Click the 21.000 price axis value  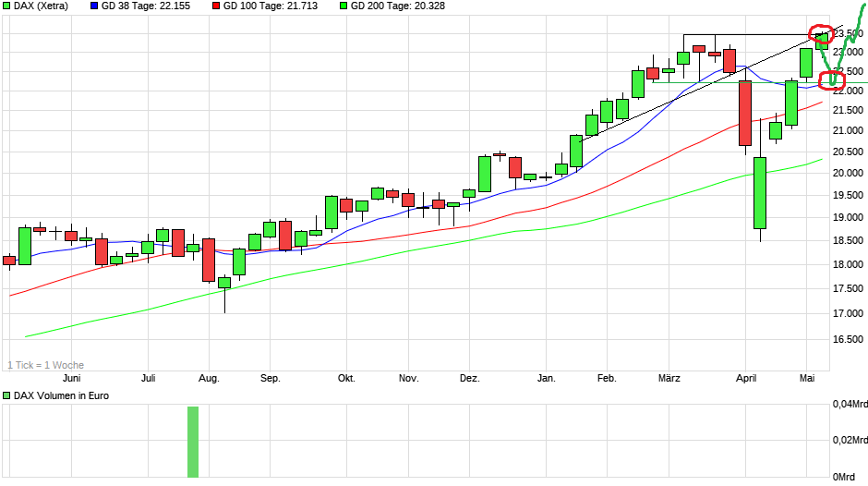click(848, 131)
